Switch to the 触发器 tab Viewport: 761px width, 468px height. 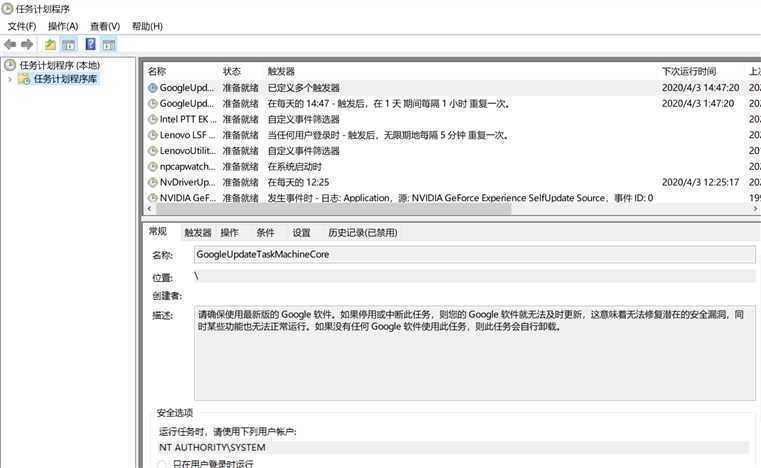click(x=198, y=233)
